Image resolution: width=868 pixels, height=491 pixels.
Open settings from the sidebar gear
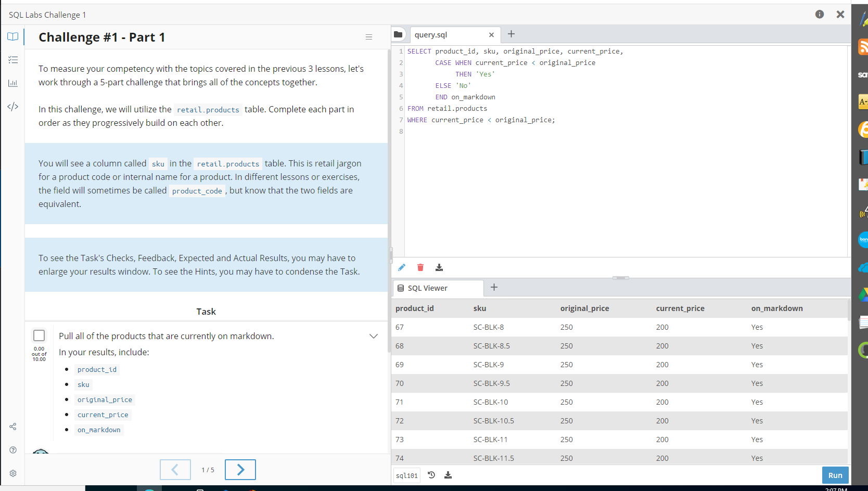[x=12, y=473]
